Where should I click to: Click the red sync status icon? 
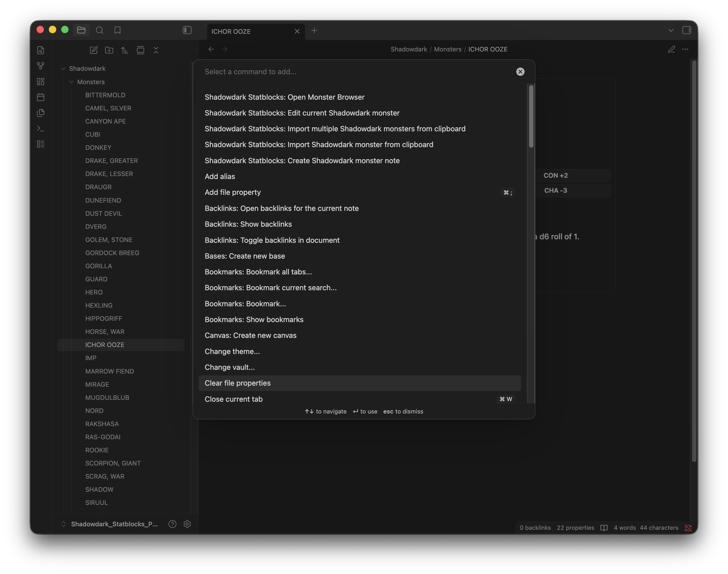tap(688, 528)
